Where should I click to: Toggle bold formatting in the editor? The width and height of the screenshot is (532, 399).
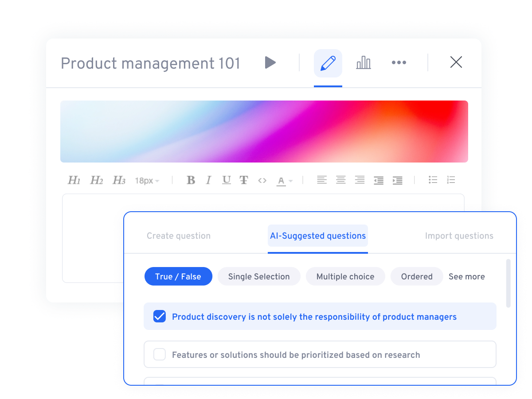pyautogui.click(x=191, y=180)
